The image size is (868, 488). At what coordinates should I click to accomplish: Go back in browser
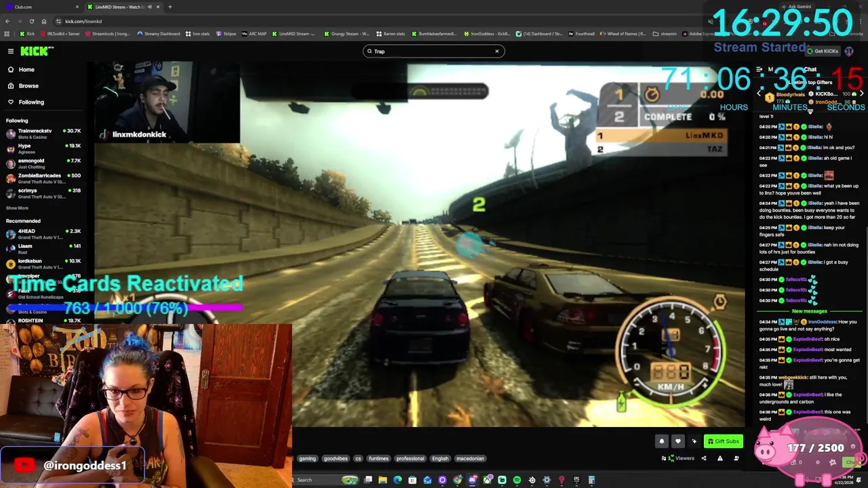click(x=7, y=21)
